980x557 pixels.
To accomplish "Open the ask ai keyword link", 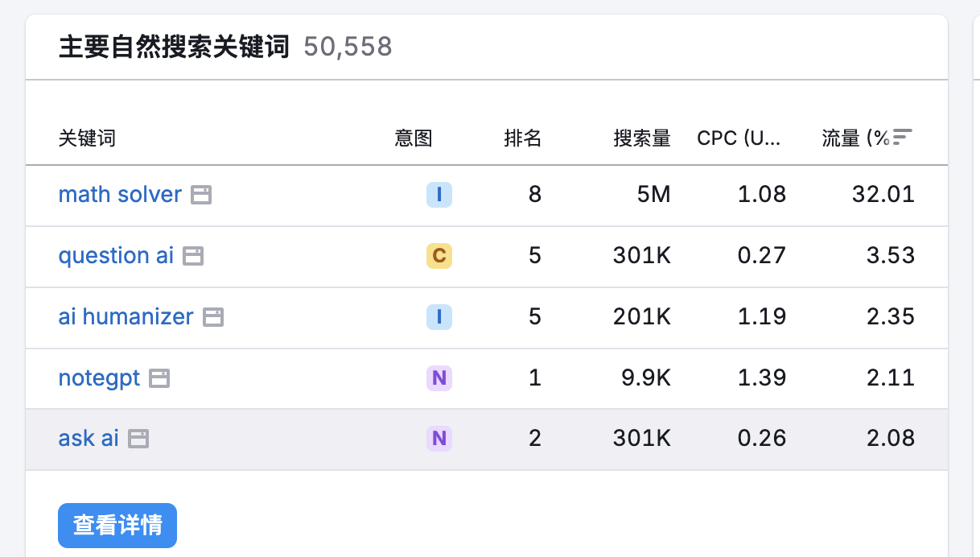I will [89, 439].
